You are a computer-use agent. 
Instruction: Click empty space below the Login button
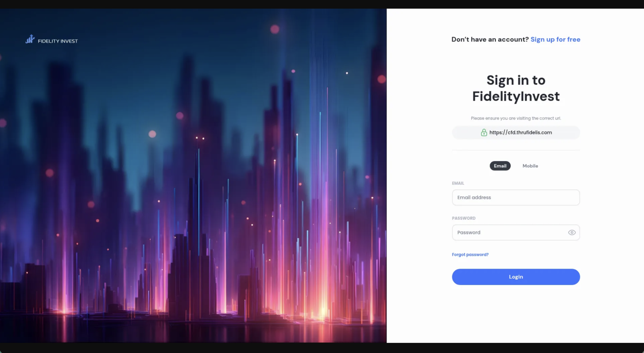(x=516, y=314)
